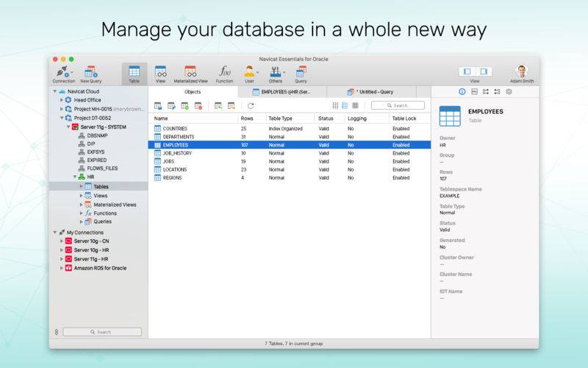The width and height of the screenshot is (588, 368).
Task: Click the third info pane icon, Uses
Action: pos(486,91)
